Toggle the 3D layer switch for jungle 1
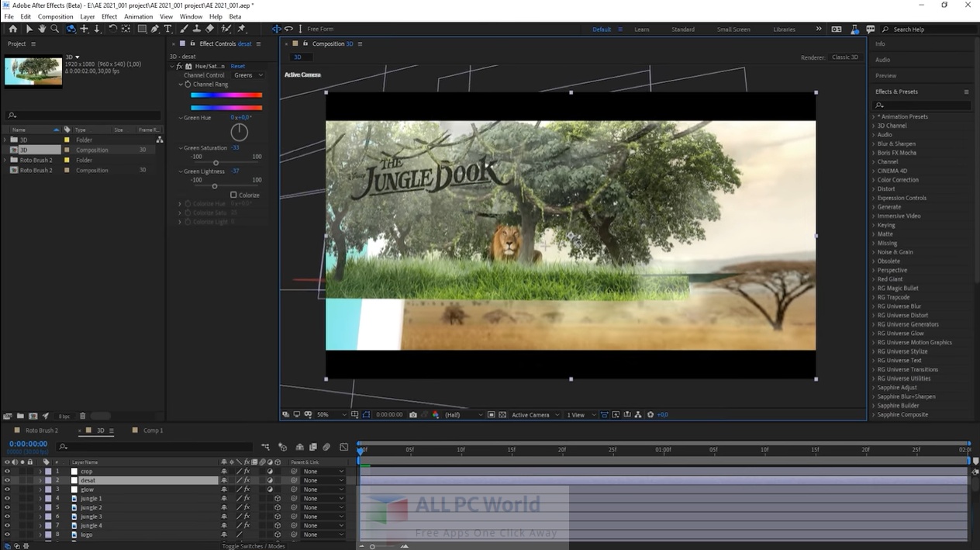Screen dimensions: 980x550 point(278,498)
